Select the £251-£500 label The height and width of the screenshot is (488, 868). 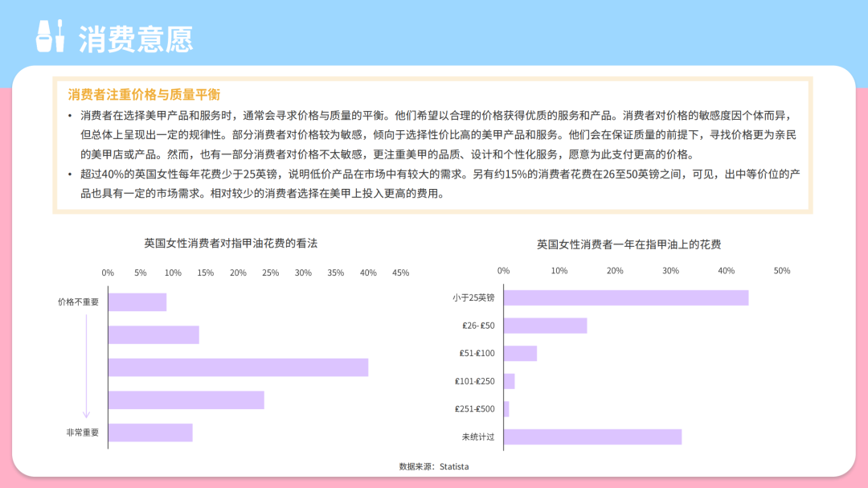coord(474,408)
